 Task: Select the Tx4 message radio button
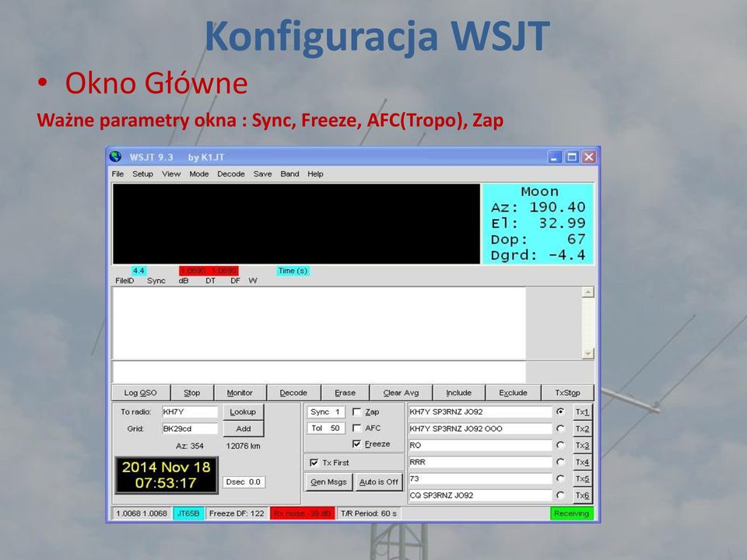[560, 462]
